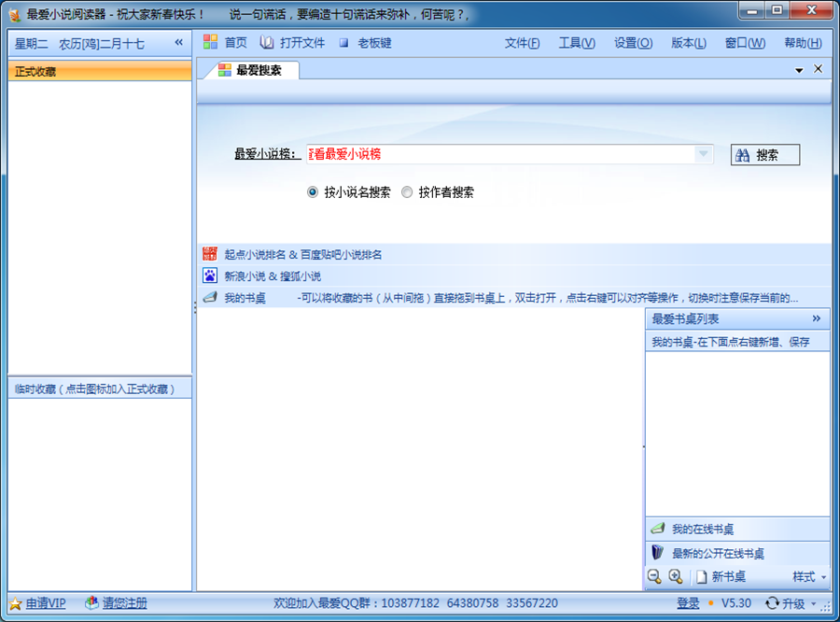Click the 新书桌 button label
840x622 pixels.
coord(729,577)
